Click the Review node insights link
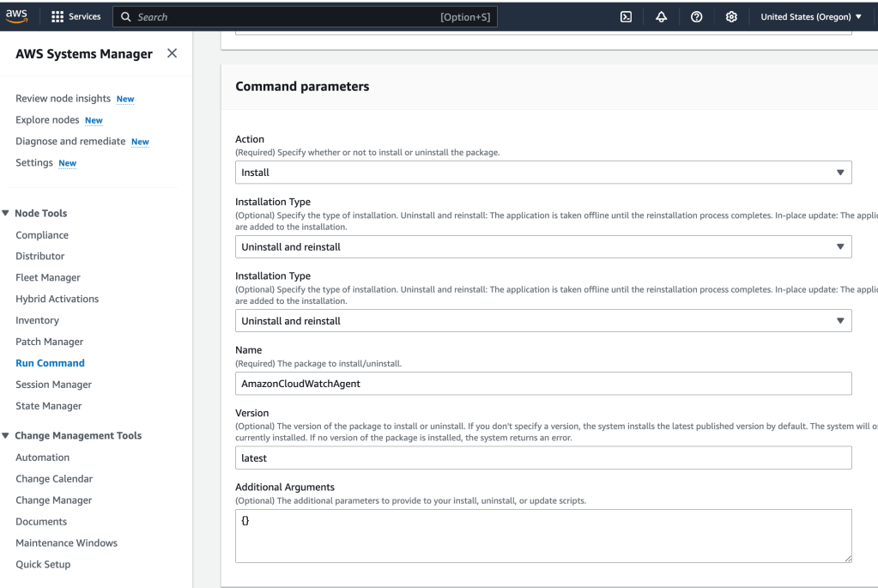The image size is (878, 588). (x=64, y=99)
